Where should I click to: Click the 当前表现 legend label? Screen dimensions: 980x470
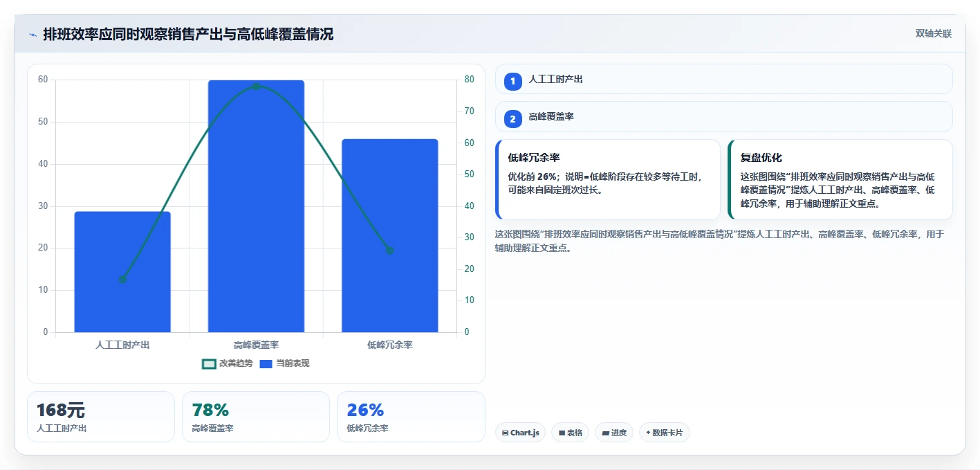click(x=293, y=363)
